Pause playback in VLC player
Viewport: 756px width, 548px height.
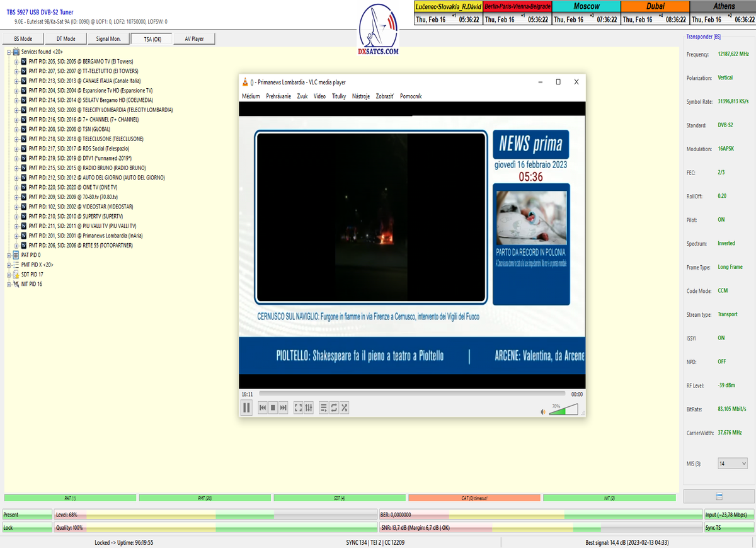[x=247, y=408]
